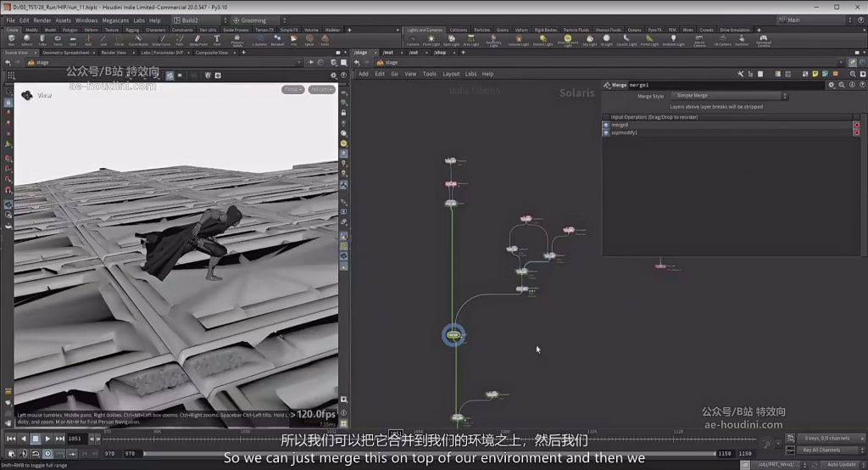The height and width of the screenshot is (470, 868).
Task: Toggle Auto Update mode in status bar
Action: pyautogui.click(x=841, y=464)
